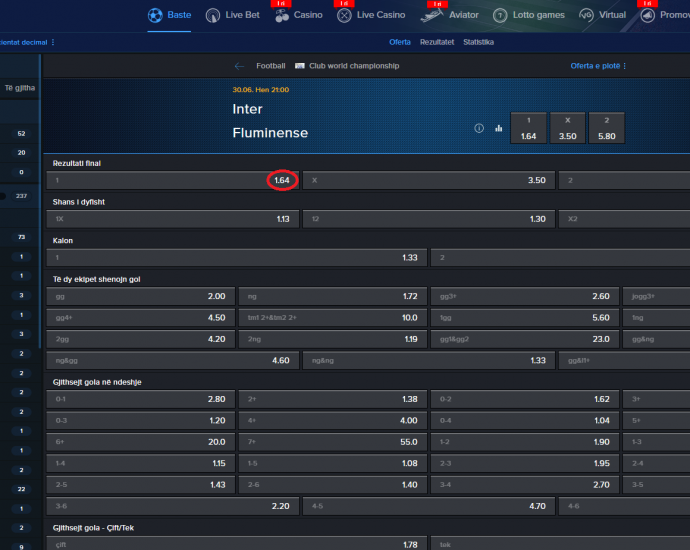The image size is (690, 550).
Task: Click the match statistics bar chart icon
Action: [x=499, y=128]
